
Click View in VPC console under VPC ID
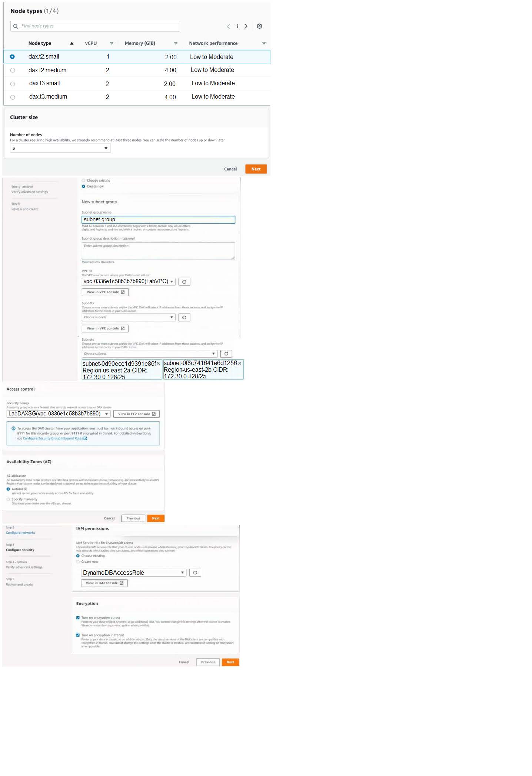pyautogui.click(x=105, y=292)
